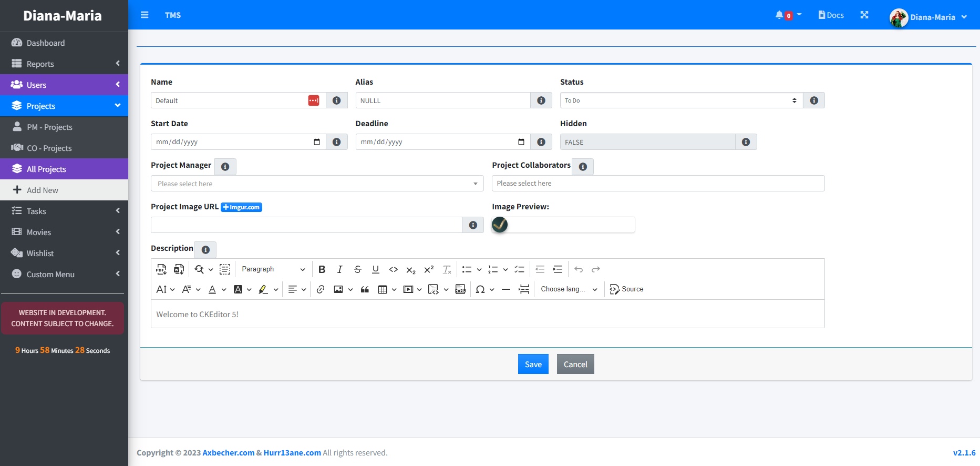Screen dimensions: 980x466
Task: Export the editor content to PDF
Action: click(x=161, y=269)
